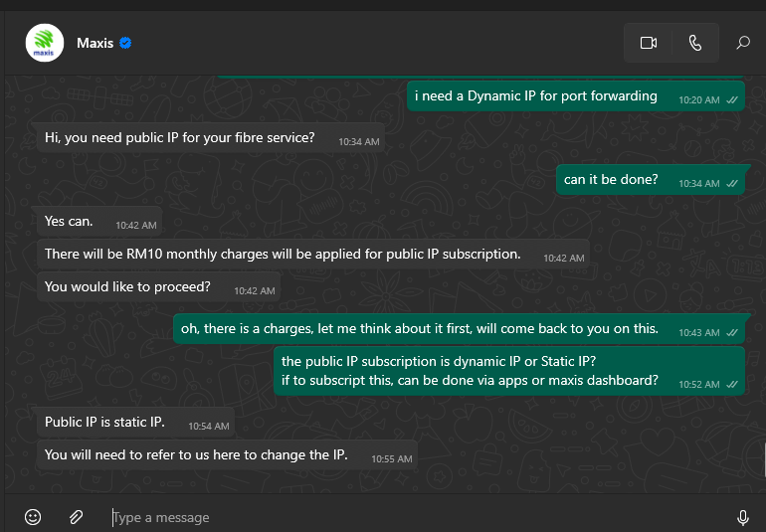Screen dimensions: 766x532
Task: Click the paperclip attach icon
Action: pyautogui.click(x=77, y=517)
